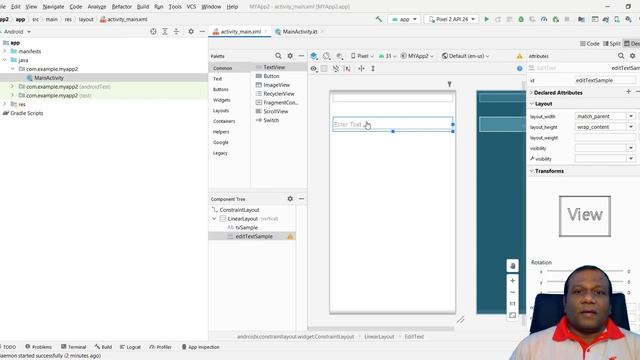Viewport: 640px width, 360px height.
Task: Click the Expand All project tree icon
Action: tap(165, 31)
